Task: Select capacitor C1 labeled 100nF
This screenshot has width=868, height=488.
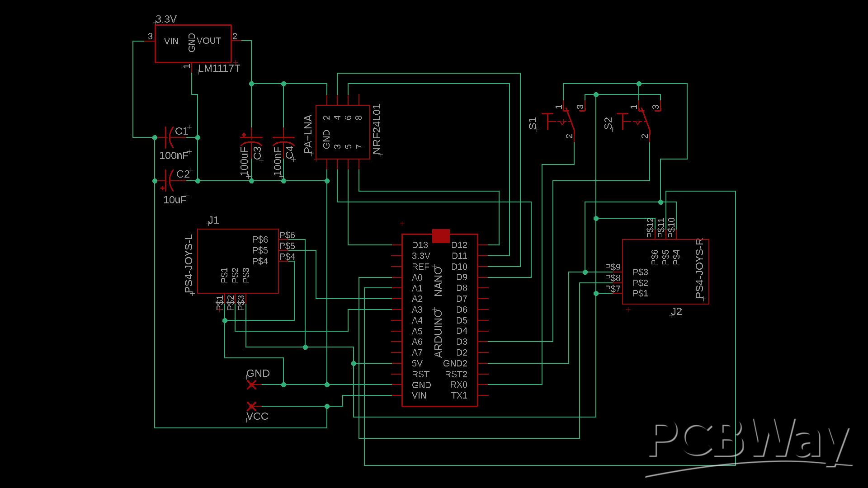Action: click(x=170, y=138)
